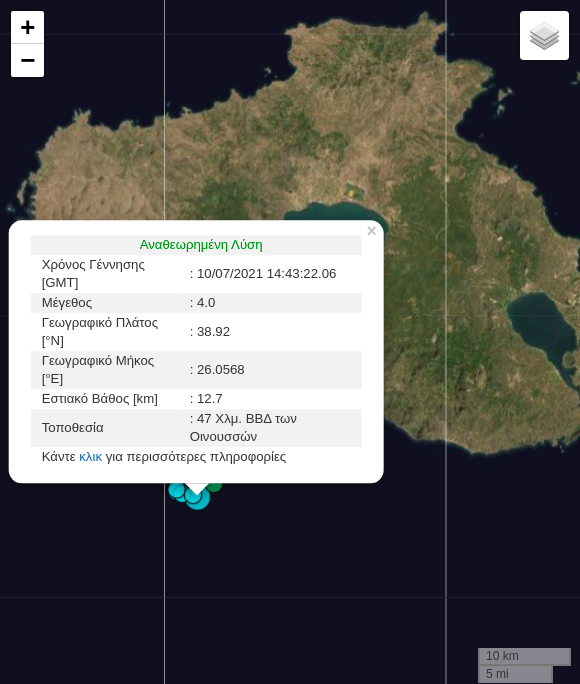Click the 'Μέγεθος' row label
The width and height of the screenshot is (580, 684).
coord(67,303)
